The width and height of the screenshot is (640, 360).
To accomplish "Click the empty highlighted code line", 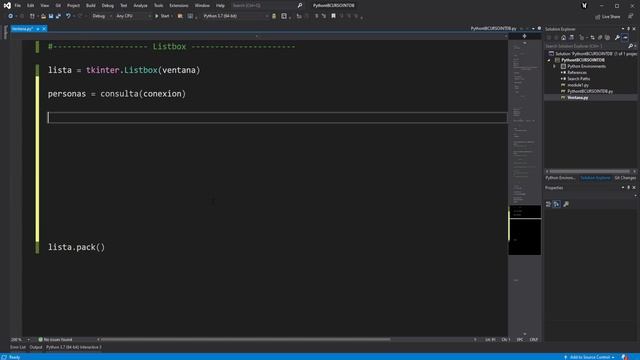I will tap(277, 118).
